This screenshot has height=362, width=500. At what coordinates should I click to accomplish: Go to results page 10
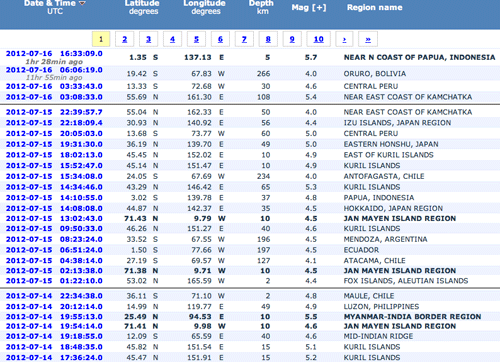pos(319,39)
